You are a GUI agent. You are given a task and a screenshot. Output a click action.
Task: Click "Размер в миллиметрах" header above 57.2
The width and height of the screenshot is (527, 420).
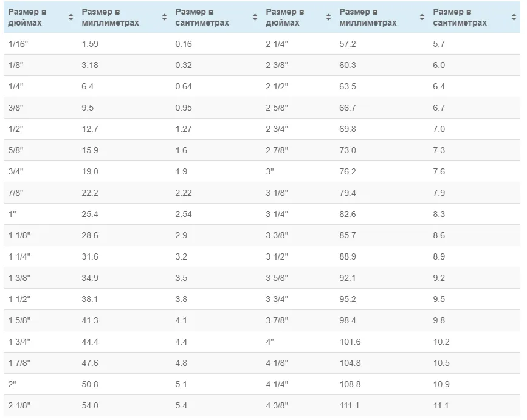pyautogui.click(x=368, y=17)
